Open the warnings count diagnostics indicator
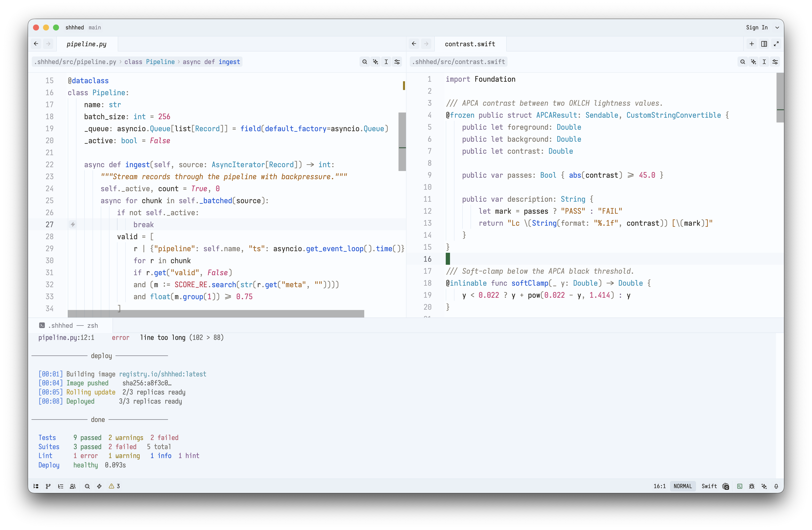 point(114,486)
